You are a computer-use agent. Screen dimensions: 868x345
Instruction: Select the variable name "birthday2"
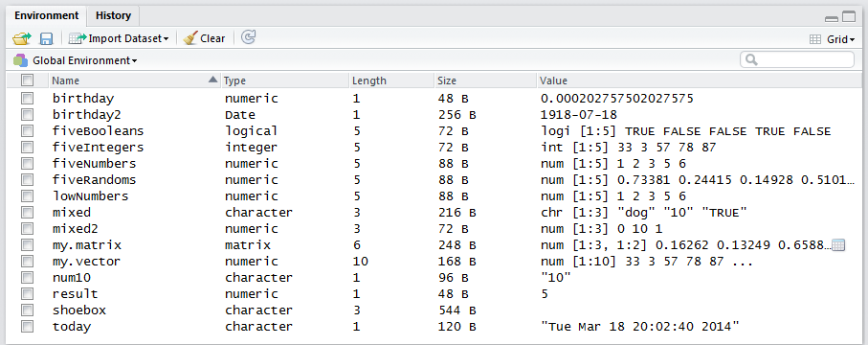pyautogui.click(x=86, y=115)
